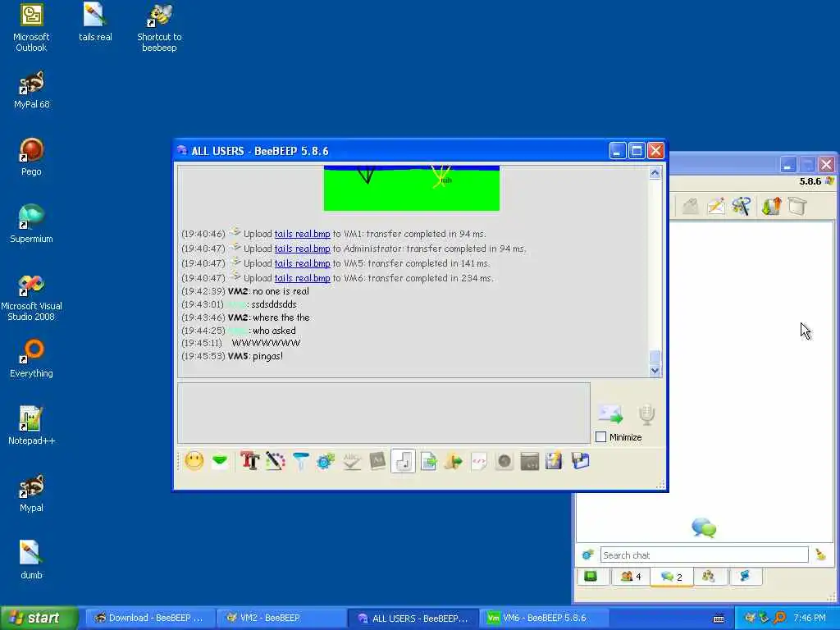Toggle the music note beep sound button
The width and height of the screenshot is (840, 630).
point(403,461)
